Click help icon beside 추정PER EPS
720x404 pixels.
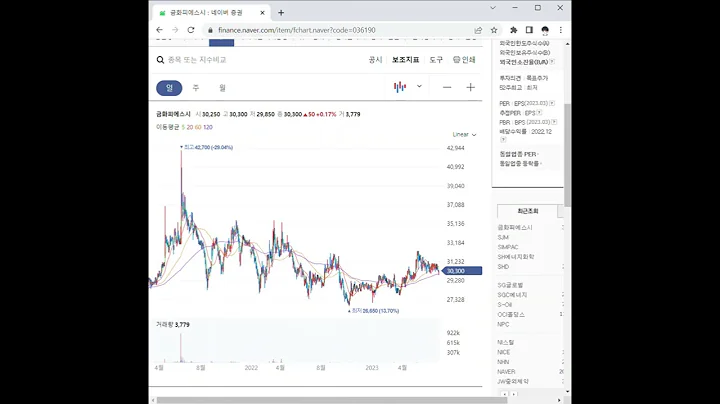click(539, 112)
